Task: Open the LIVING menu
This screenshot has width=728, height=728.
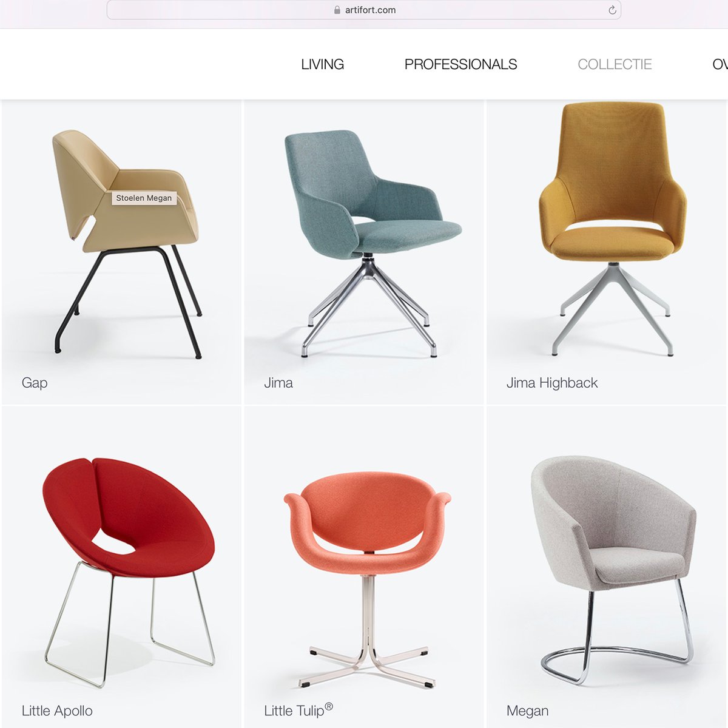Action: [x=323, y=64]
